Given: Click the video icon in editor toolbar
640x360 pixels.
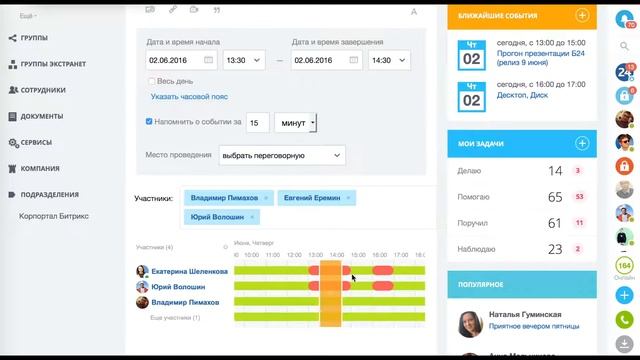Looking at the screenshot, I should pos(194,10).
